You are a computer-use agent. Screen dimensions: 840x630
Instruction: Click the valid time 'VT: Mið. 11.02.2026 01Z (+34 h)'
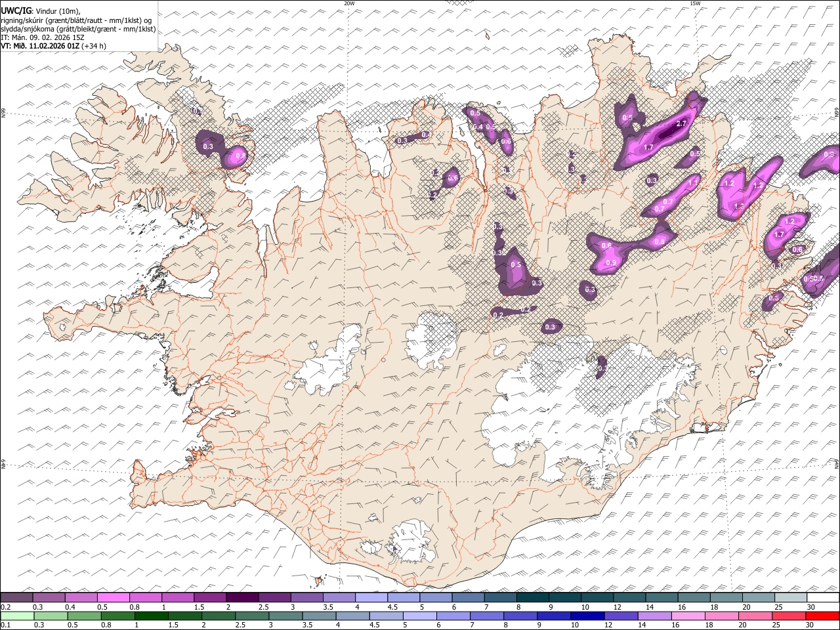53,46
